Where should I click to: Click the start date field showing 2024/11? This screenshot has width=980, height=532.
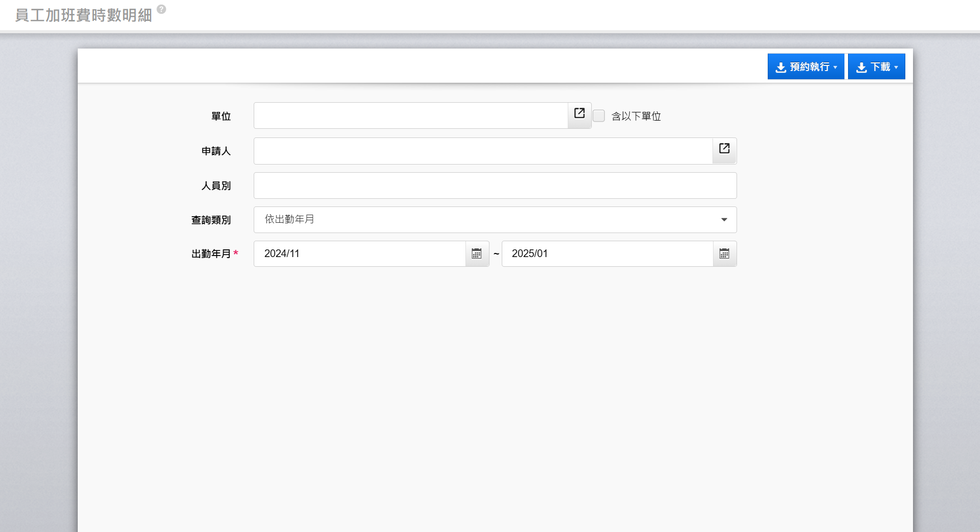360,253
